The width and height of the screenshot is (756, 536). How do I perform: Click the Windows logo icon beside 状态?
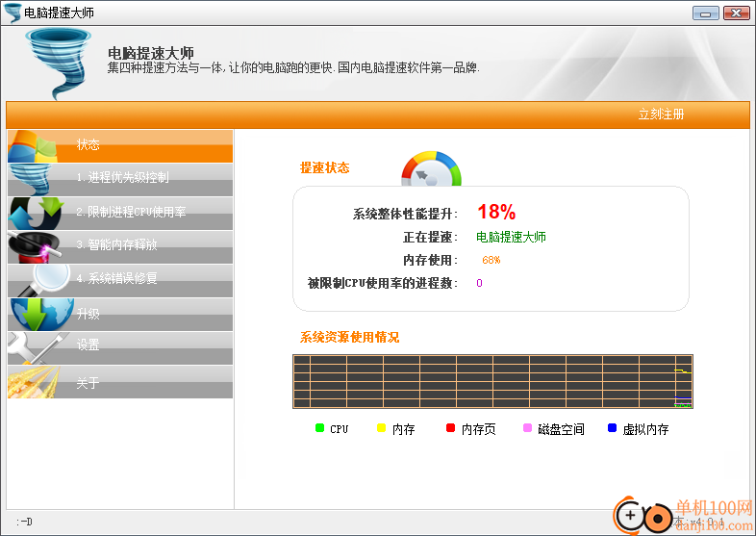coord(33,146)
